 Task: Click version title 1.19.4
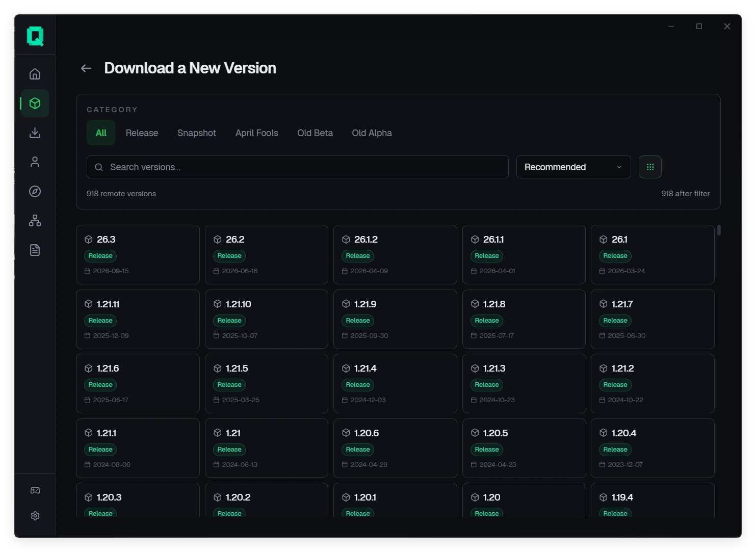pyautogui.click(x=622, y=497)
